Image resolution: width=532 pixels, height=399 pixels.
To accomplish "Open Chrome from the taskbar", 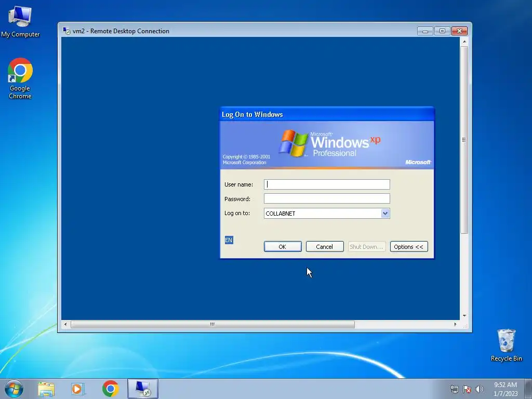I will 110,389.
